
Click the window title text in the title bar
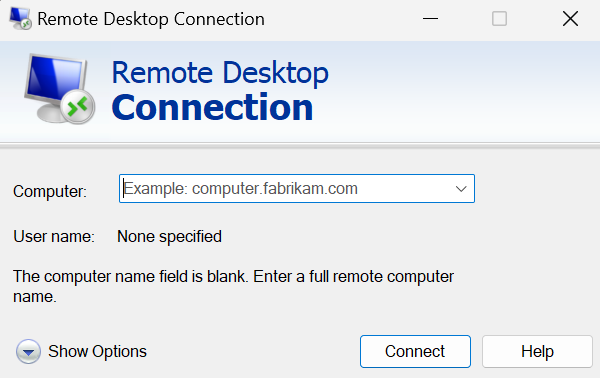point(151,19)
